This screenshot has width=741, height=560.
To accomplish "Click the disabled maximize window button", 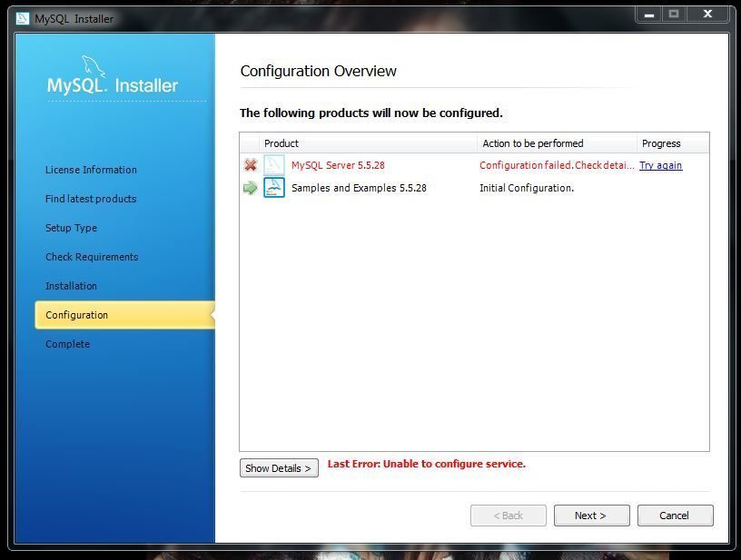I will tap(674, 15).
